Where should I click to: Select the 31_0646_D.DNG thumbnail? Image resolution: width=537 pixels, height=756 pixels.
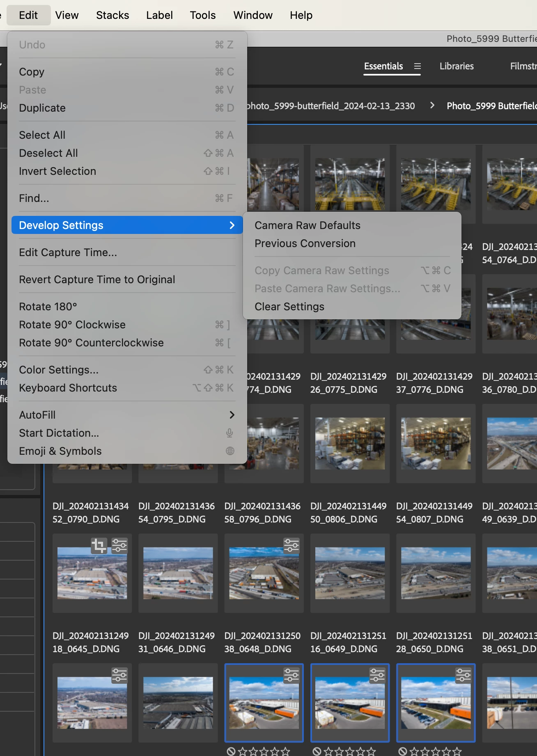[178, 573]
